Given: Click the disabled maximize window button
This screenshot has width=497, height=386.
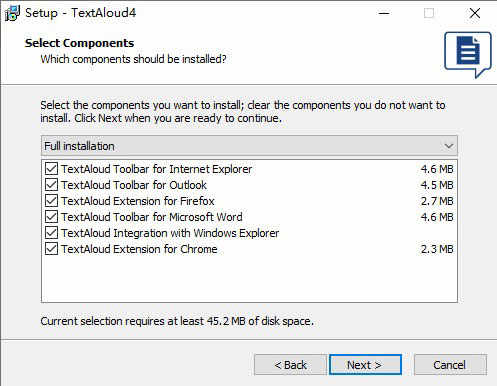Looking at the screenshot, I should 429,13.
